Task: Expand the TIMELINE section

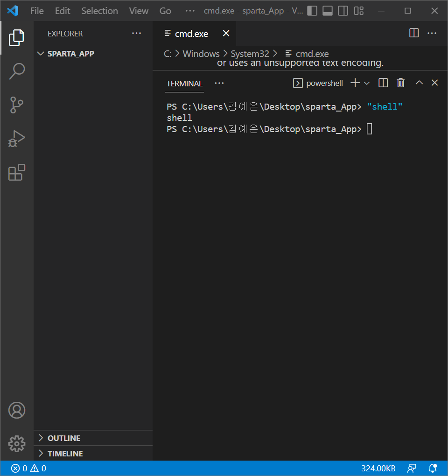Action: pos(93,454)
